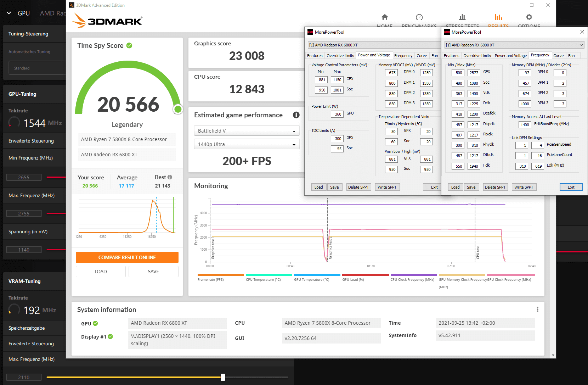This screenshot has width=588, height=385.
Task: Open the Benchmarks gauge icon
Action: coord(419,17)
